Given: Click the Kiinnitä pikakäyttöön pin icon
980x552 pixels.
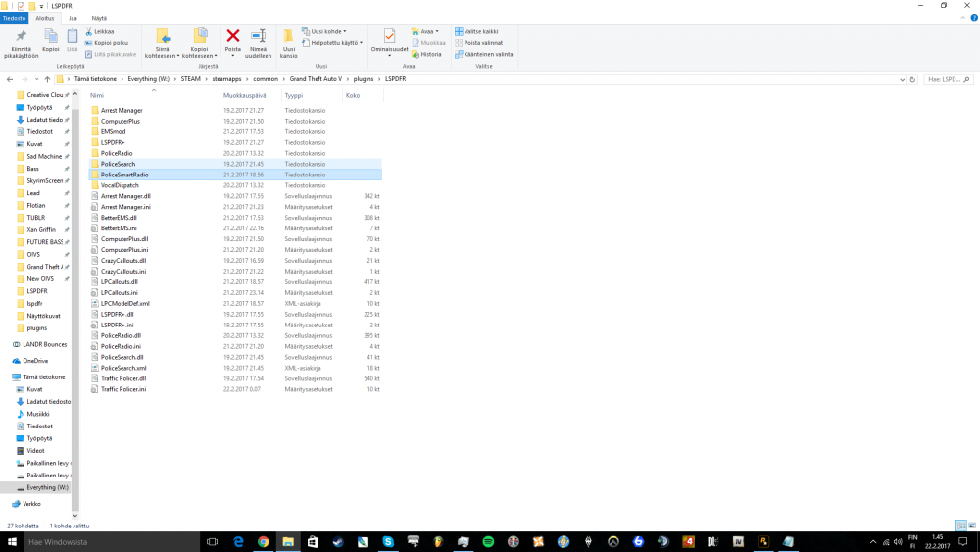Looking at the screenshot, I should 22,36.
